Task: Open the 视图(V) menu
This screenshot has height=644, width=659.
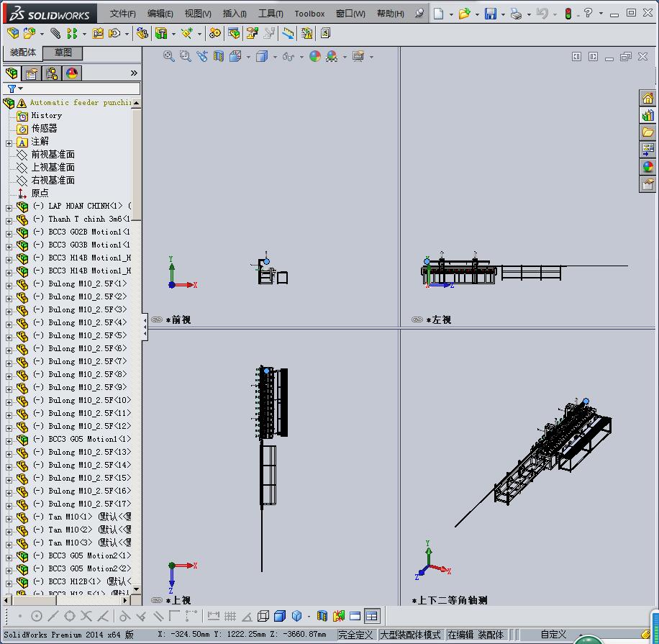Action: coord(198,14)
